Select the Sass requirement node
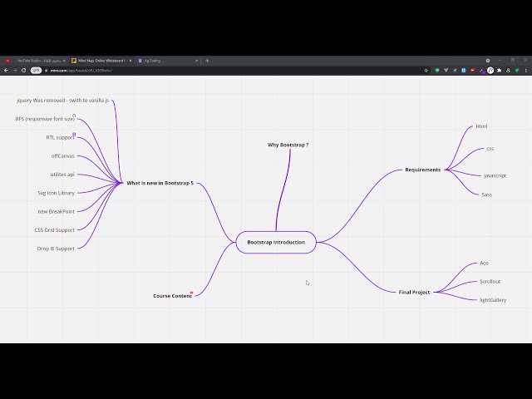The image size is (532, 399). click(486, 195)
